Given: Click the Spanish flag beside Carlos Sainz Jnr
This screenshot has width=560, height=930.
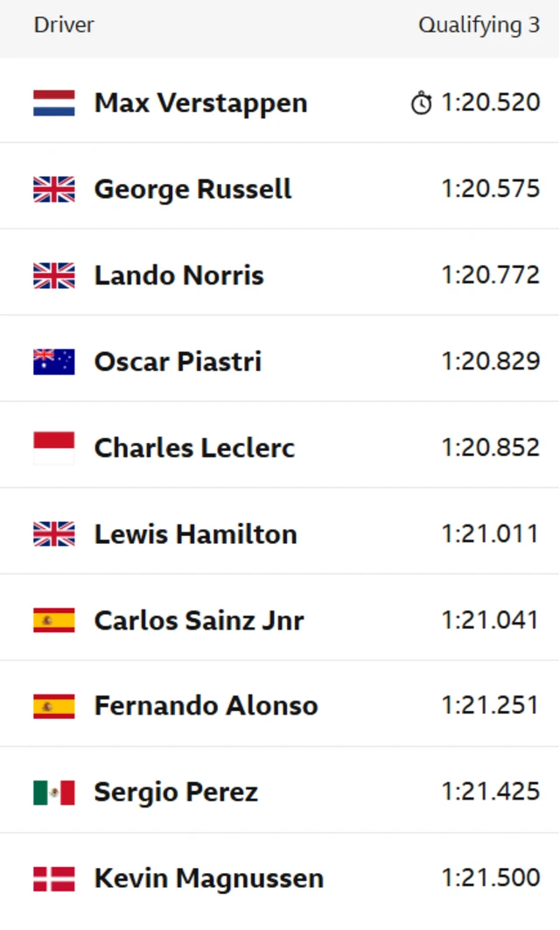Looking at the screenshot, I should [x=54, y=620].
